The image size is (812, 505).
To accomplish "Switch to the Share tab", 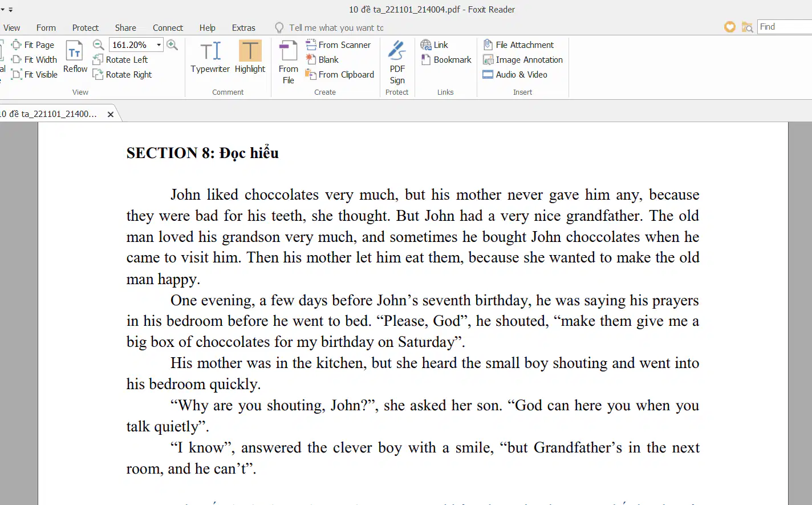I will tap(125, 27).
